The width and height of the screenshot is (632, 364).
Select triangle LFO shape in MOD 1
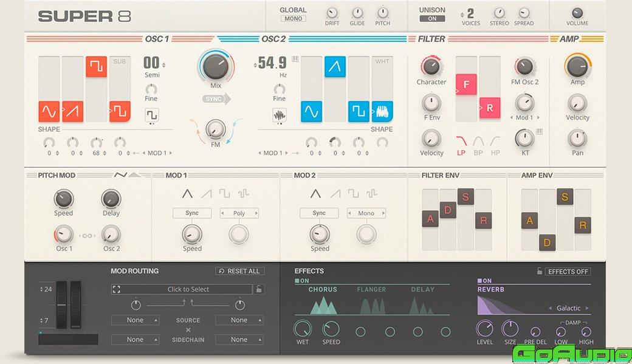click(188, 194)
